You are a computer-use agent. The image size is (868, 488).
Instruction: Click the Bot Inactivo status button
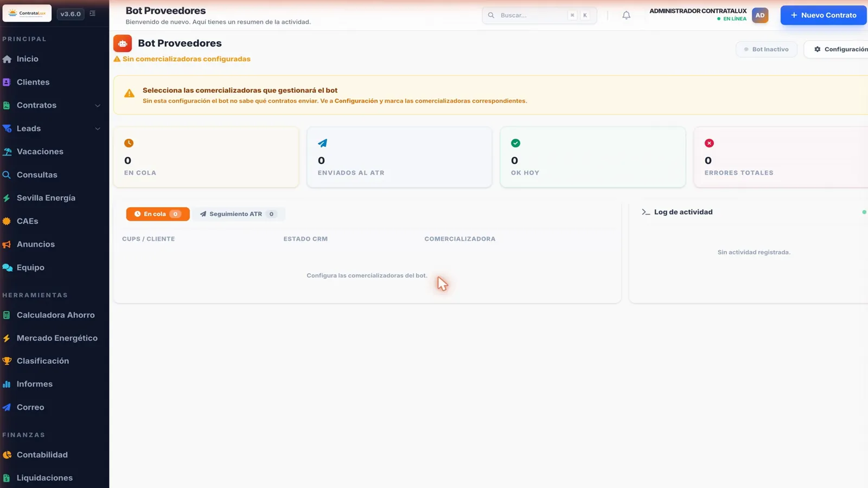pos(767,49)
